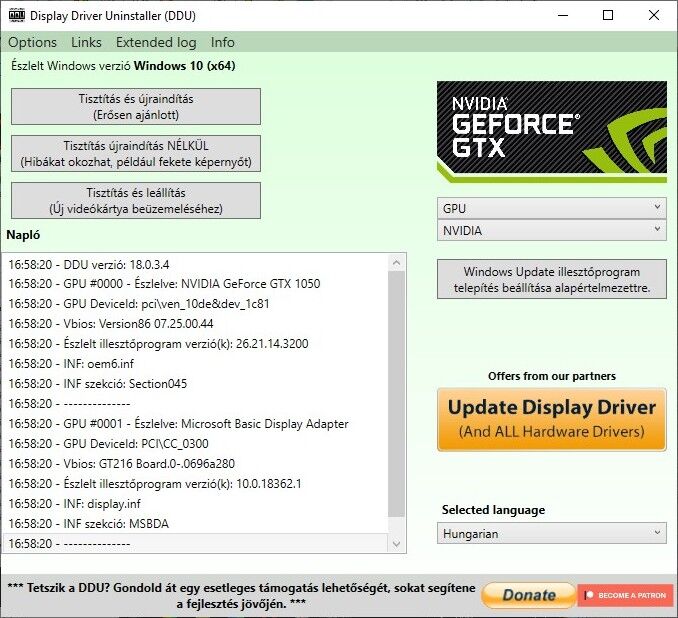The image size is (678, 618).
Task: Select the INF szekció: MSBDA line
Action: (196, 524)
